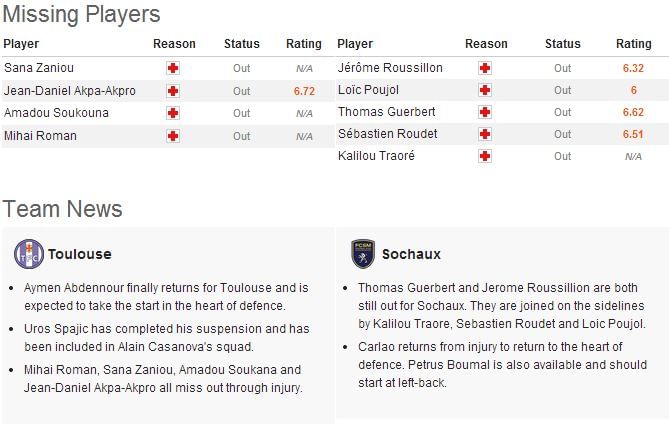Click Mihai Roman's injury icon
669x425 pixels.
174,136
